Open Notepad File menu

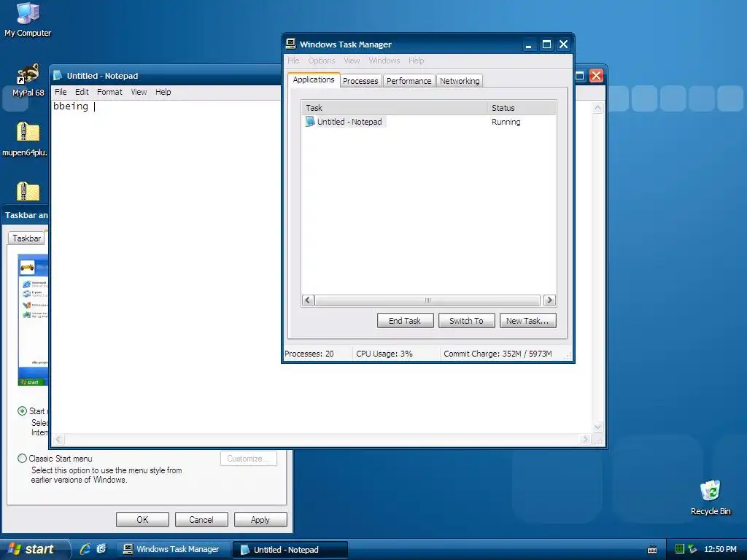click(x=61, y=92)
